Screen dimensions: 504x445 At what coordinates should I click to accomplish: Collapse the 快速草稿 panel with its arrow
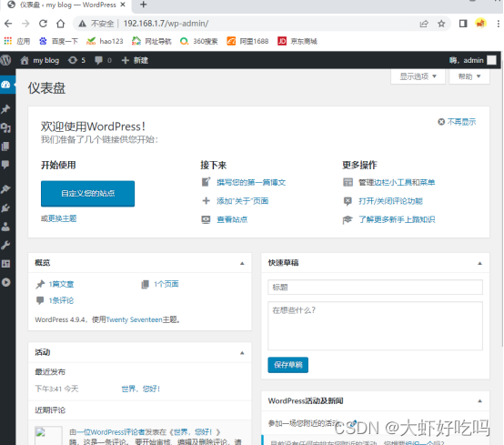[x=479, y=263]
